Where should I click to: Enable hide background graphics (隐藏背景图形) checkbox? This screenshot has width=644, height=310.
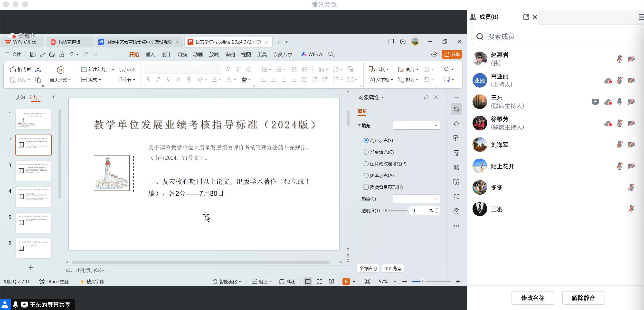coord(366,187)
